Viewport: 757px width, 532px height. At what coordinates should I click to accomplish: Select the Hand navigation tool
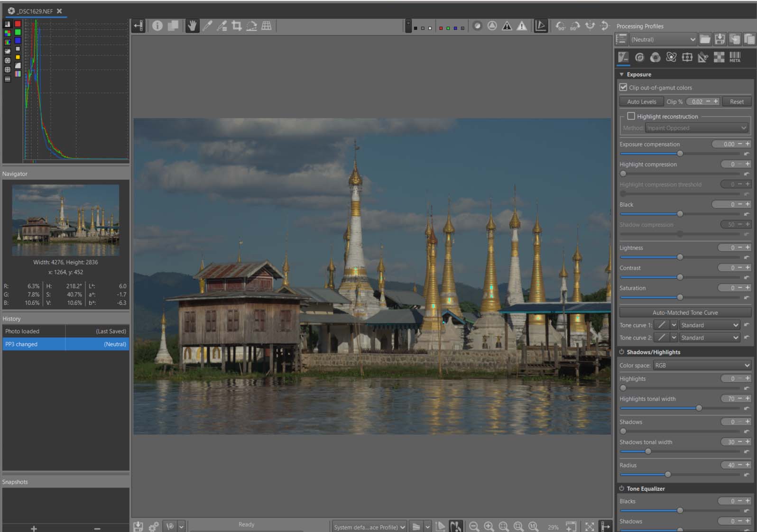click(x=192, y=26)
